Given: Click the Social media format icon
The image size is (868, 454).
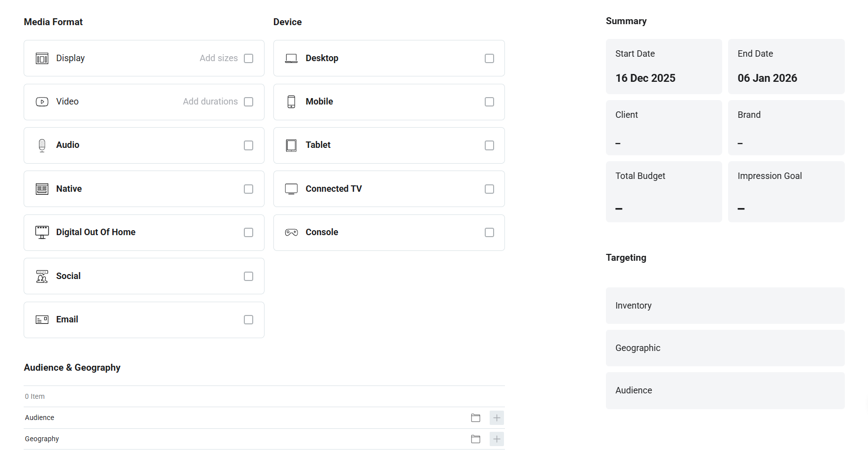Looking at the screenshot, I should (x=42, y=276).
